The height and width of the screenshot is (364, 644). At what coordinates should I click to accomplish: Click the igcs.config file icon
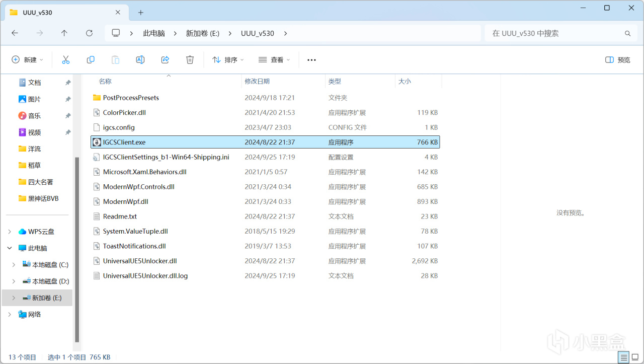pyautogui.click(x=97, y=127)
